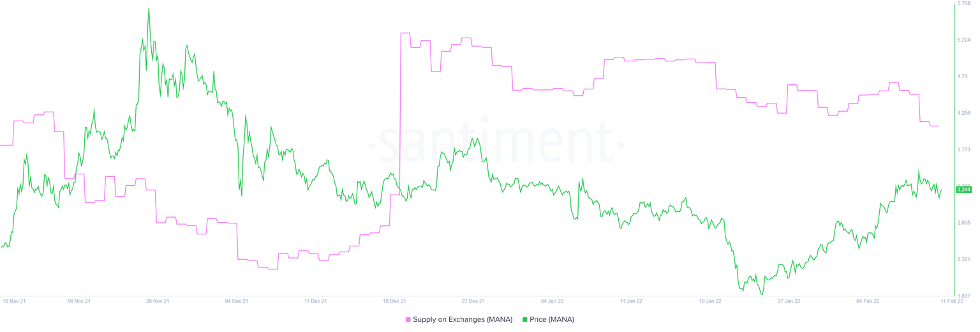Click the pink Supply on Exchanges legend square

(408, 320)
